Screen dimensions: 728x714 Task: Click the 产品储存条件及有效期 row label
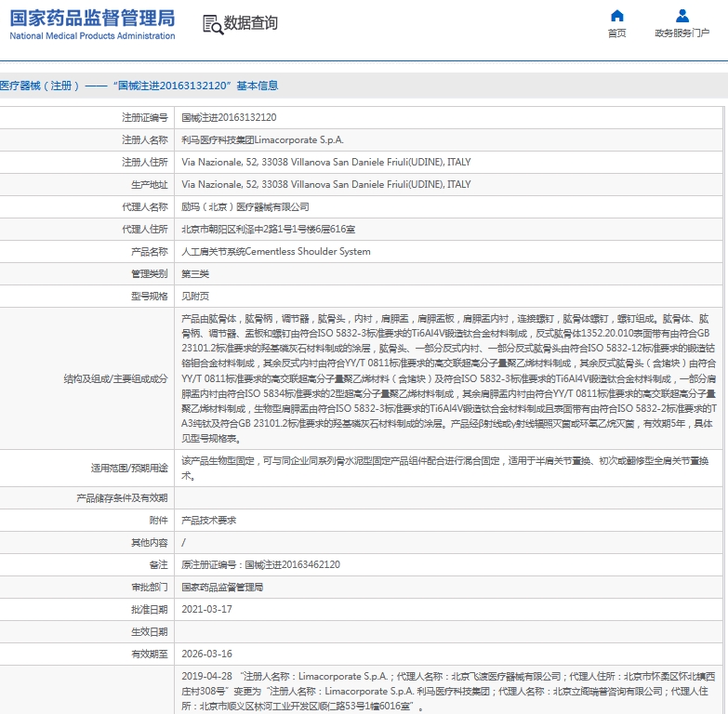122,497
